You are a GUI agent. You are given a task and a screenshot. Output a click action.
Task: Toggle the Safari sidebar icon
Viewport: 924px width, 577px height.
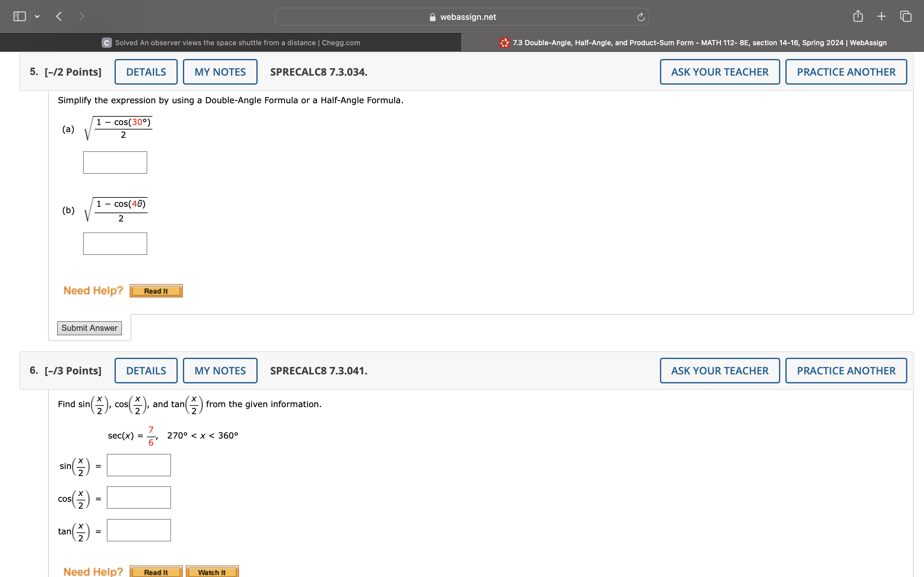click(20, 16)
